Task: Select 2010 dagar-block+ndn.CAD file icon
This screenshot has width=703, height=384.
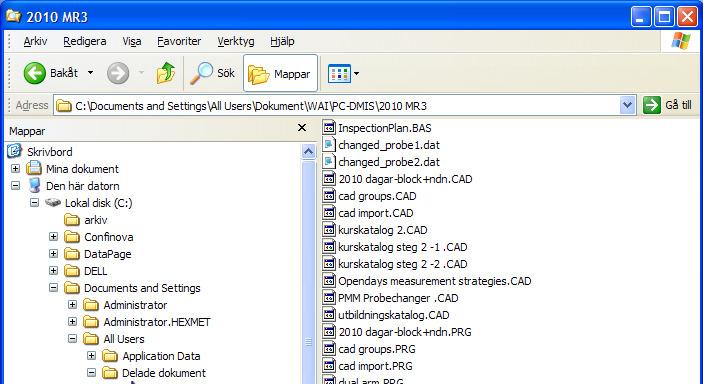Action: (329, 179)
